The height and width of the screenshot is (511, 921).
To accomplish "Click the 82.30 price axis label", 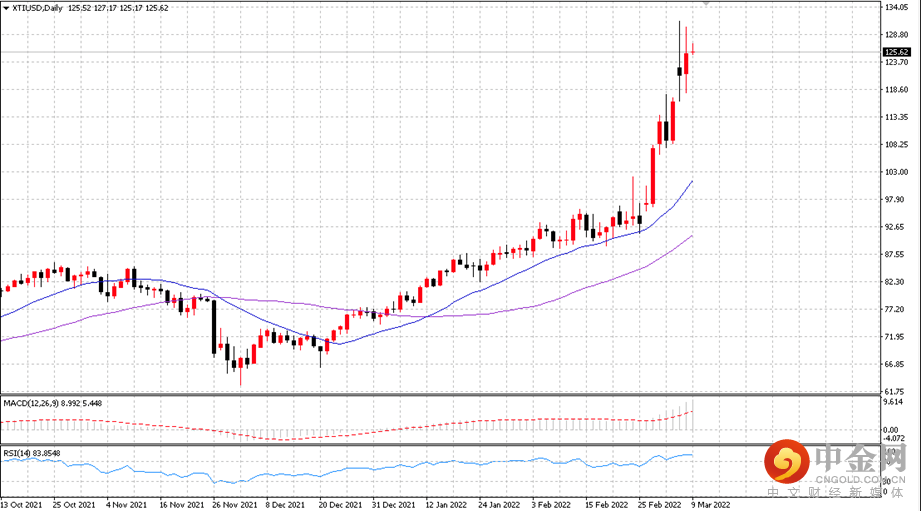I will (895, 282).
